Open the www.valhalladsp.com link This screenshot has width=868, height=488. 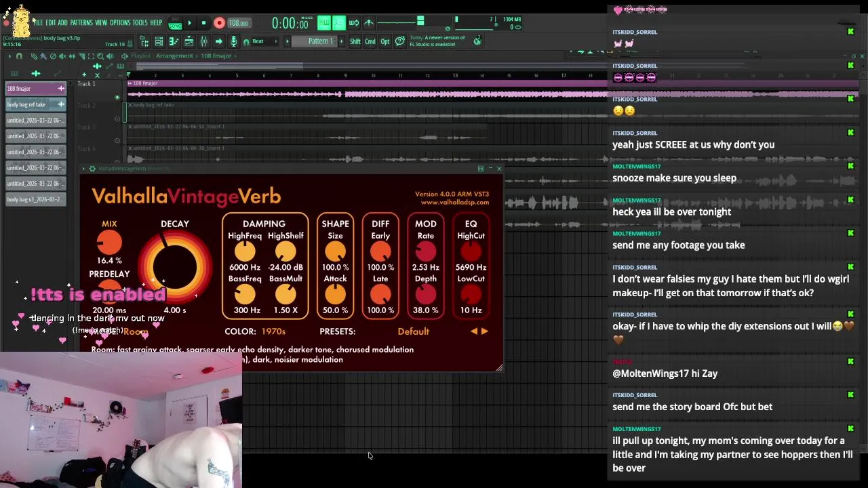click(x=454, y=202)
